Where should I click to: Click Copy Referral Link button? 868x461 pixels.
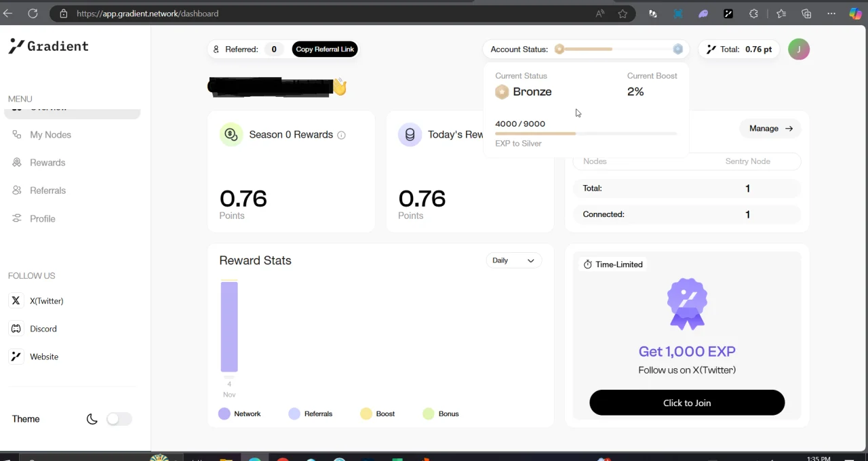point(325,49)
